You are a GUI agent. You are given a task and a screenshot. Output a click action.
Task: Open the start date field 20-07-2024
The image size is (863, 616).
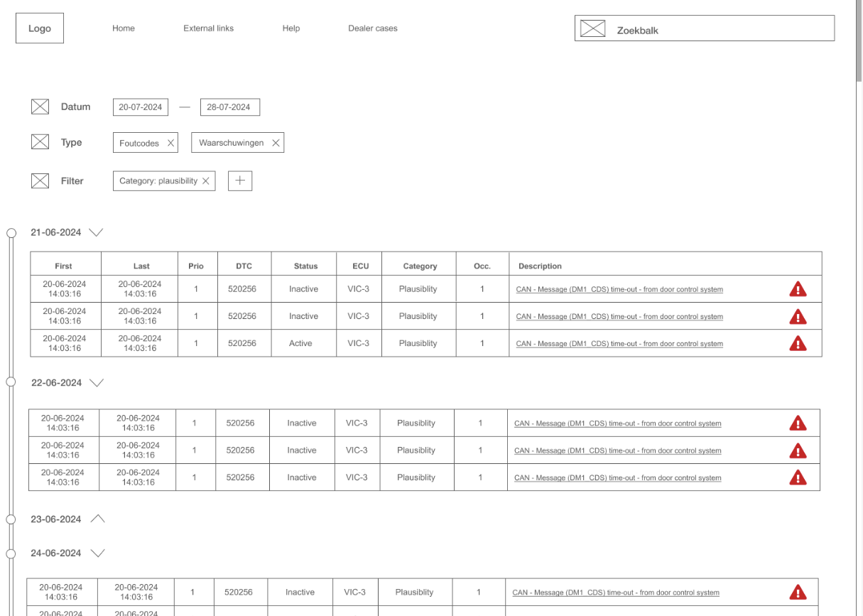click(141, 107)
